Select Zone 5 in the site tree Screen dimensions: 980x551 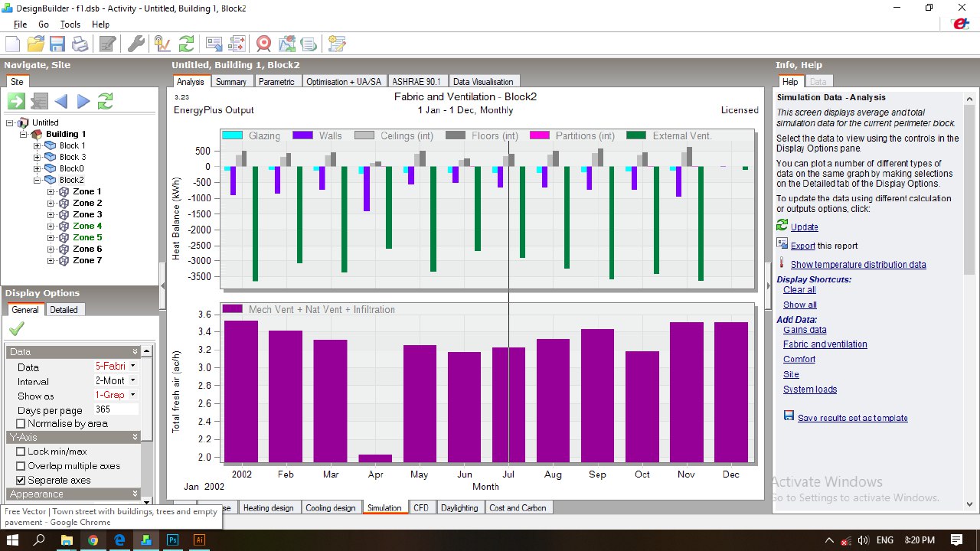pos(87,237)
